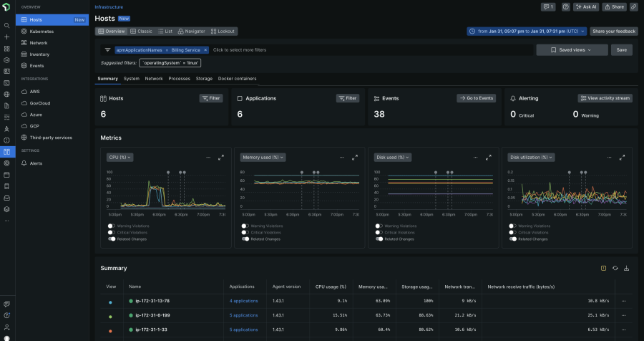Screen dimensions: 644x341
Task: Disable Related Changes on Disk used chart
Action: tap(380, 239)
